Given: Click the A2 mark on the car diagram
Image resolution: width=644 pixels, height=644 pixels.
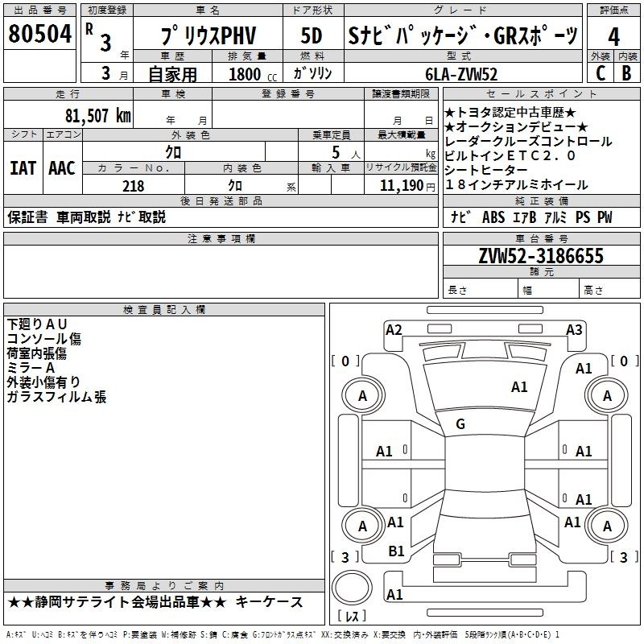Looking at the screenshot, I should (394, 329).
